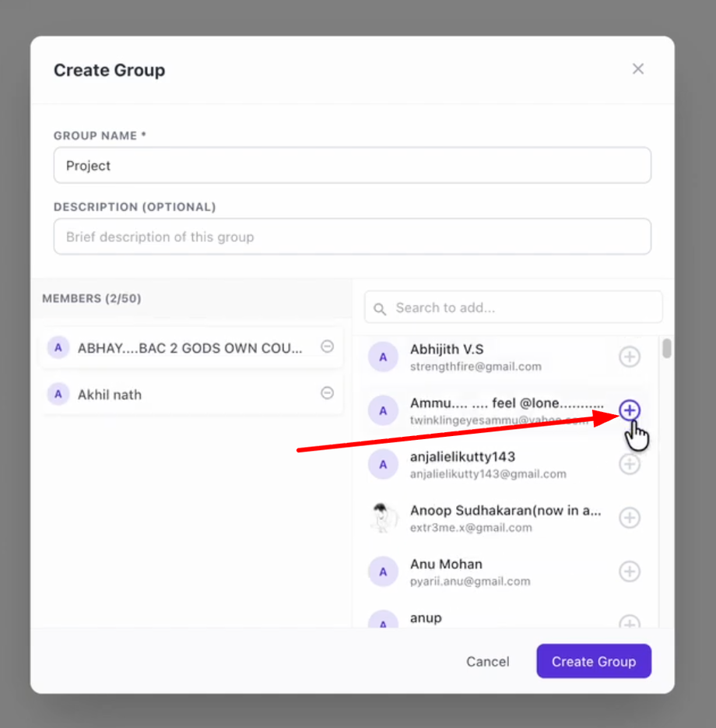Click the plus icon beside Anoop Sudhakaran
The width and height of the screenshot is (716, 728).
point(630,518)
